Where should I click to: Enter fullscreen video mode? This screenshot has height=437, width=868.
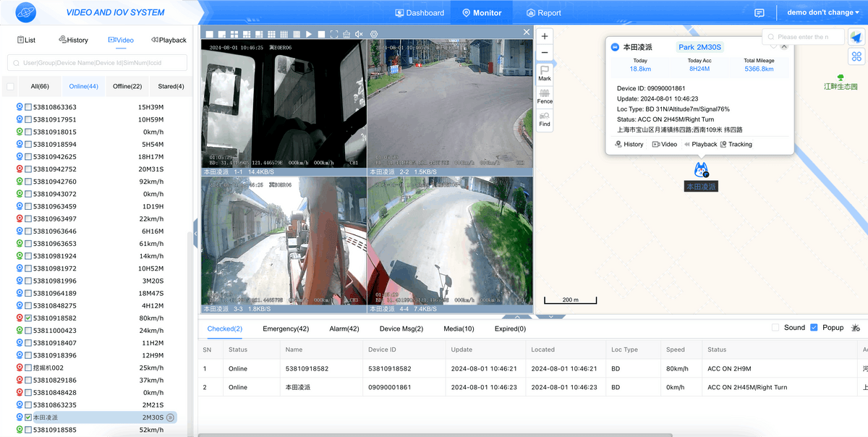(x=334, y=34)
